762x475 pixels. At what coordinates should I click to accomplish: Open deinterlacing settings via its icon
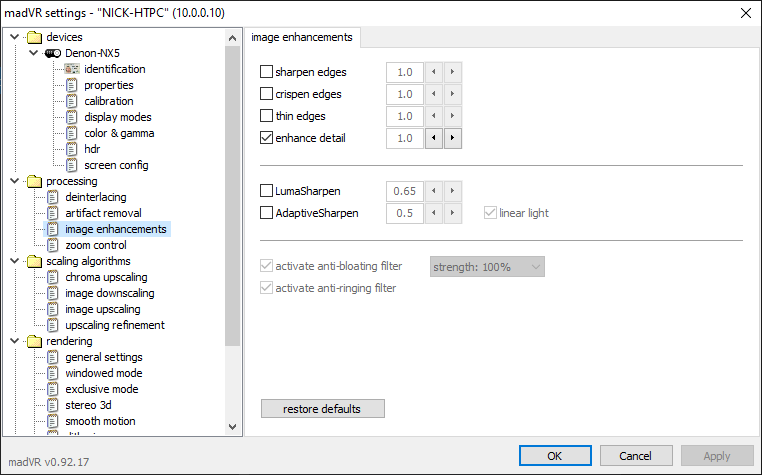point(53,197)
